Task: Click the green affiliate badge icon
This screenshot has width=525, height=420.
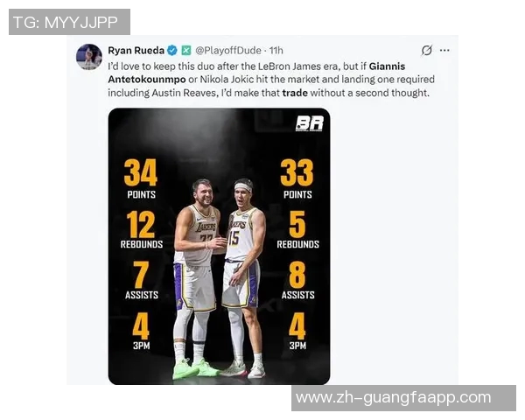Action: (186, 51)
